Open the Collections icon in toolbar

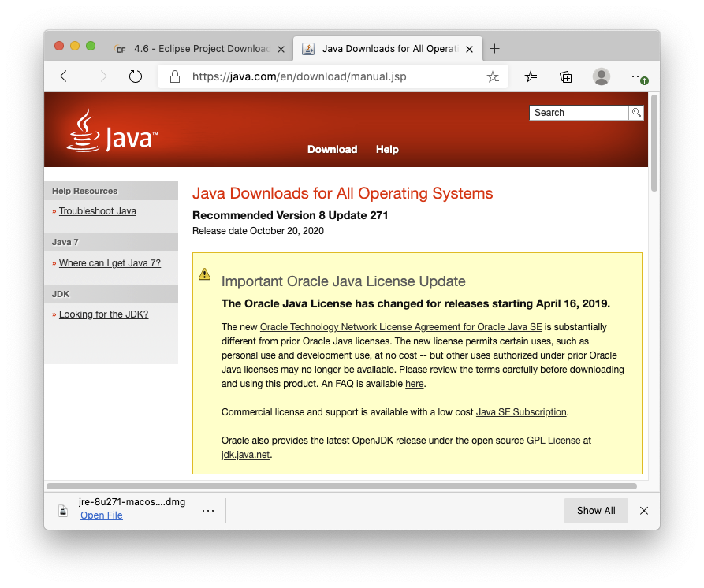pos(566,76)
